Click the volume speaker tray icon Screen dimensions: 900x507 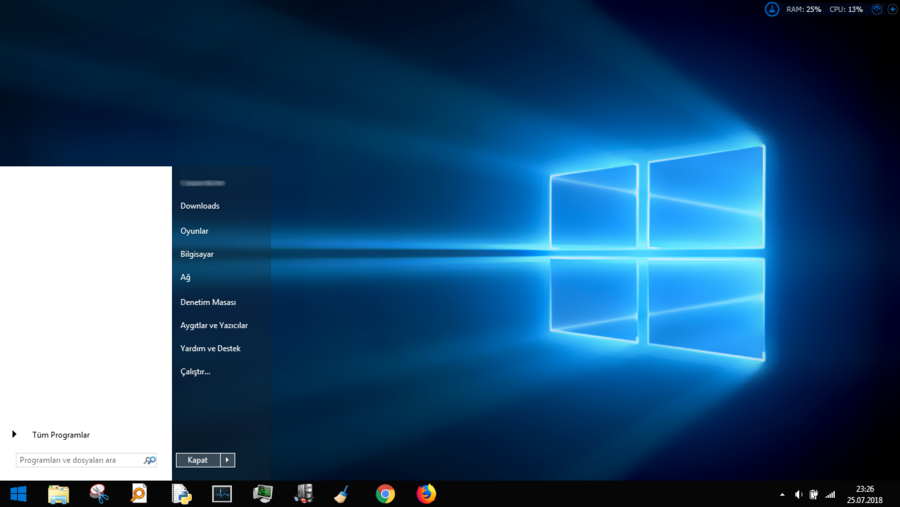click(x=798, y=494)
